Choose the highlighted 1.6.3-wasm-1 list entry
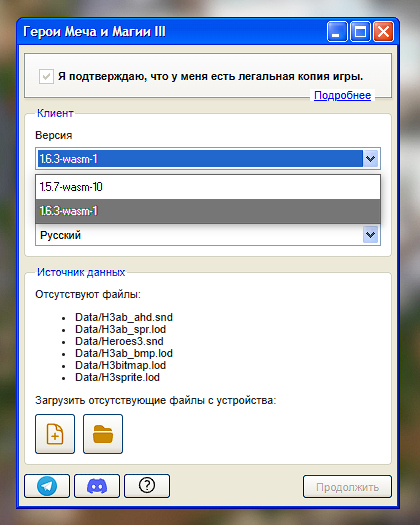420x525 pixels. 208,211
